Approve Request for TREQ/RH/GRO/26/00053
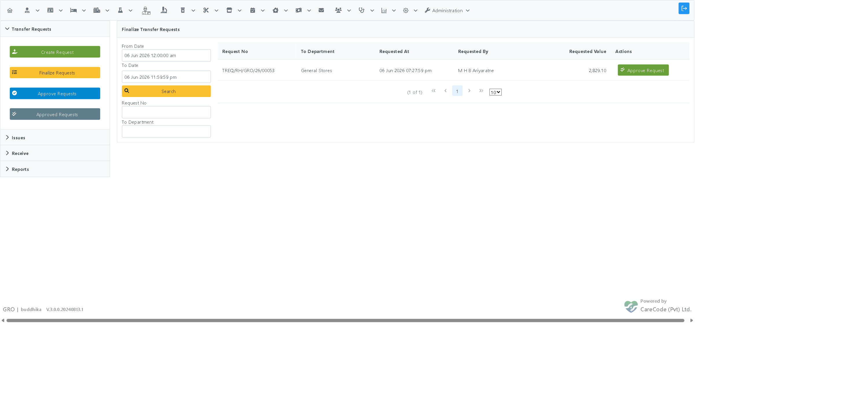 click(x=643, y=70)
